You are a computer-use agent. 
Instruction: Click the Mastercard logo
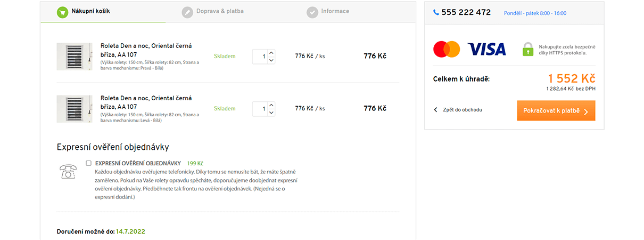(x=447, y=49)
